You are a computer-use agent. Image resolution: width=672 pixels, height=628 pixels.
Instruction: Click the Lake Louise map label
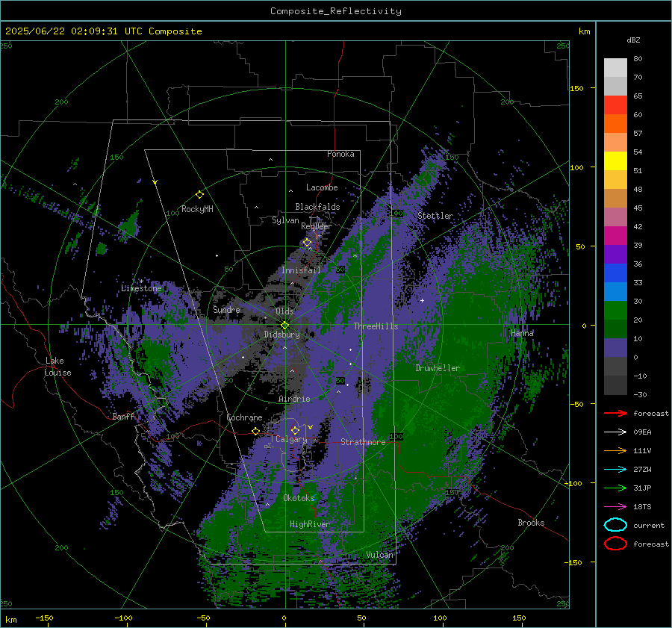point(58,367)
